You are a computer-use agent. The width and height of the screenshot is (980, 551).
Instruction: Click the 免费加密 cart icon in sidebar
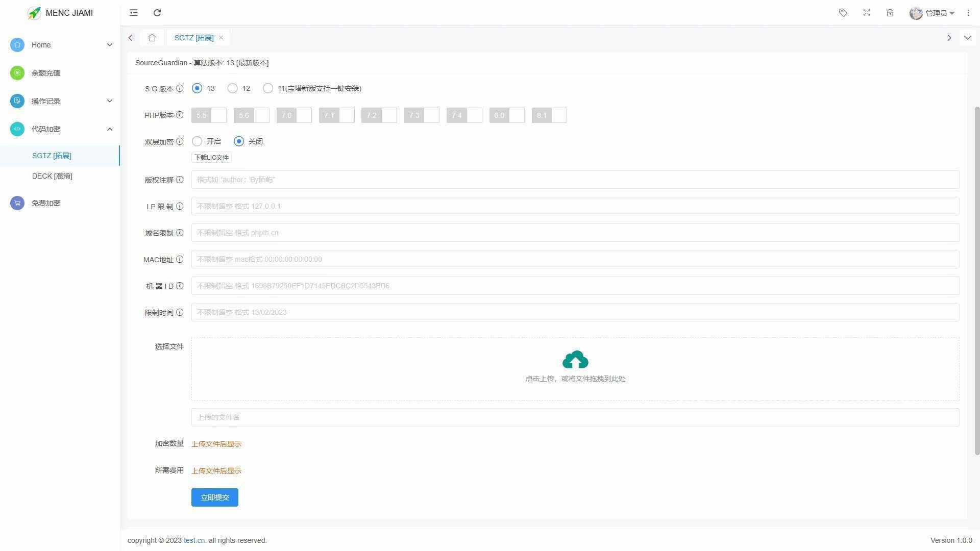[x=17, y=203]
